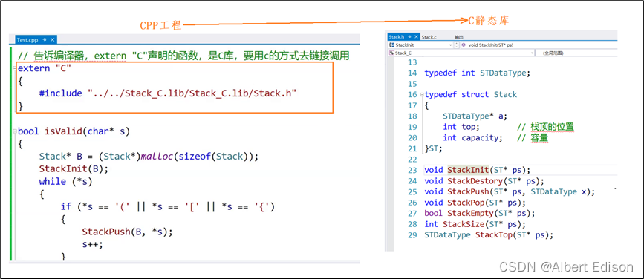Screen dimensions: 644x279
Task: Click typedef int STDataType; on line 14
Action: coord(478,73)
